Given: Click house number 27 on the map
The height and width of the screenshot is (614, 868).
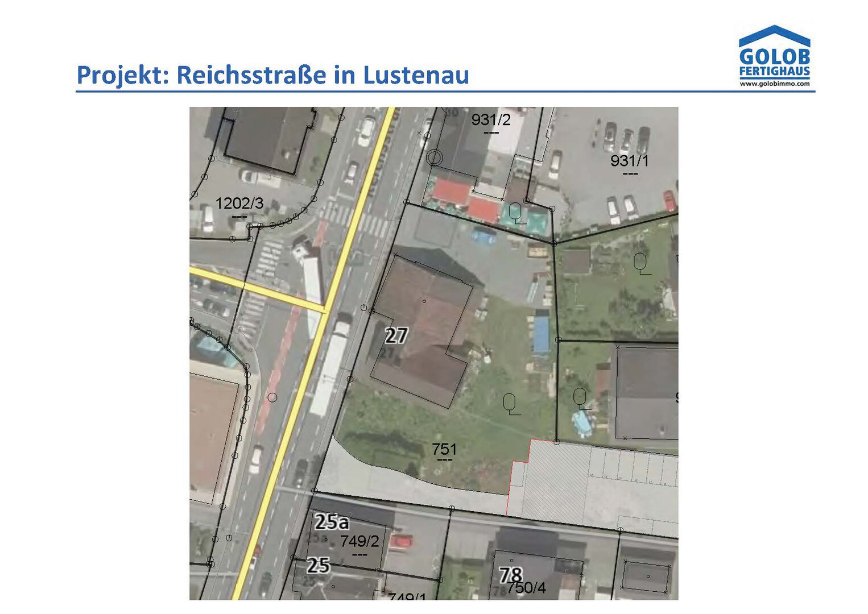Looking at the screenshot, I should click(396, 335).
